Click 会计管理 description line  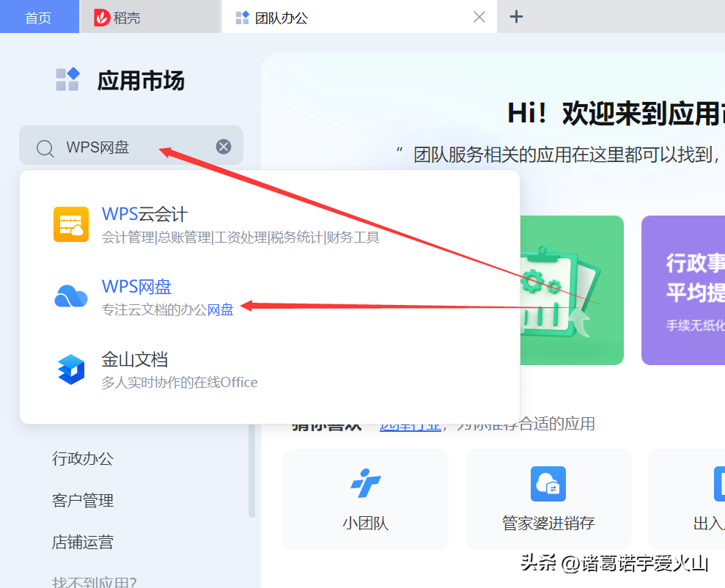tap(240, 237)
